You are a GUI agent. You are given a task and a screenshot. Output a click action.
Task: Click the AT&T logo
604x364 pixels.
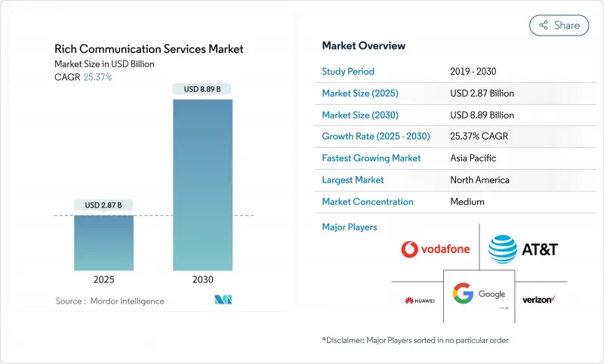click(x=522, y=248)
